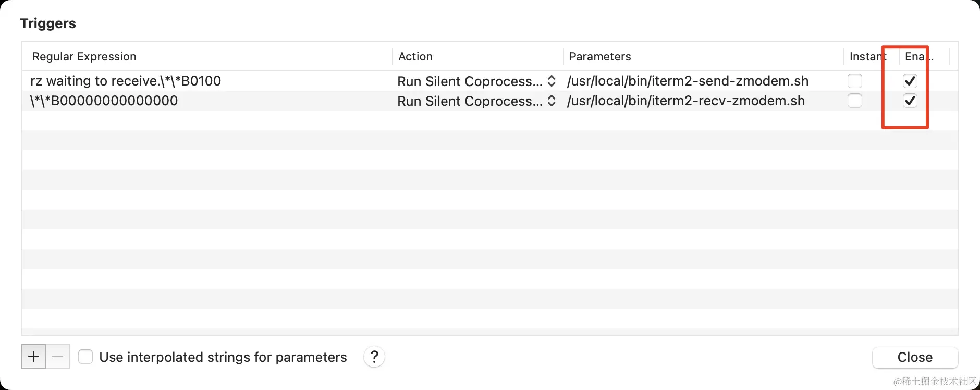Screen dimensions: 980x390
Task: Uncheck Enabled for the recv-zmodem trigger
Action: pos(910,101)
